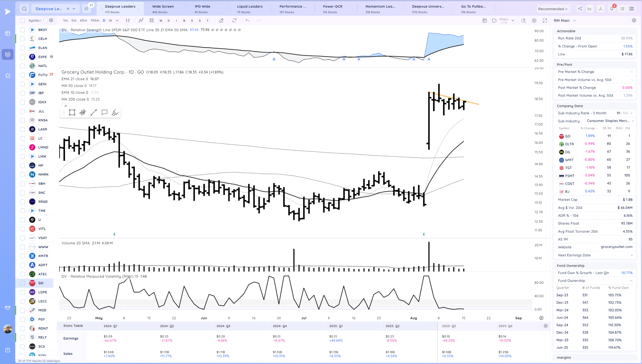Check the GO row checkbox
This screenshot has height=364, width=642.
tap(23, 283)
